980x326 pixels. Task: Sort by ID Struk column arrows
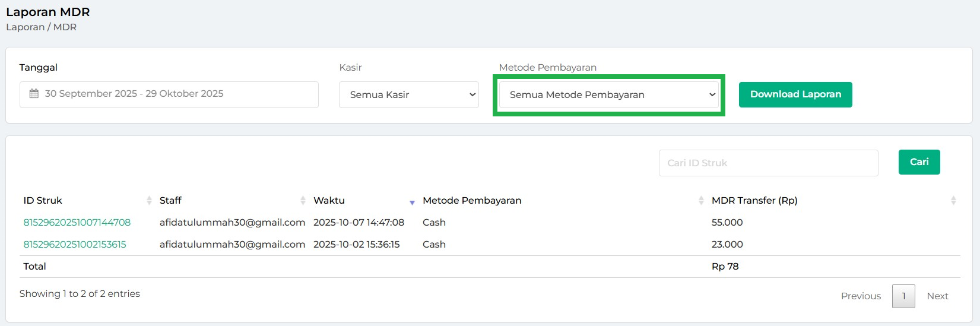point(149,201)
